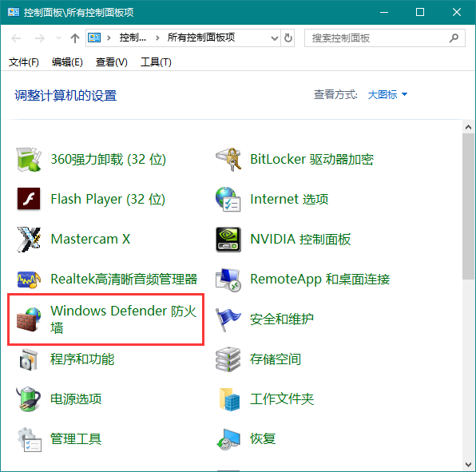This screenshot has height=472, width=476.
Task: Open Internet 选项 link
Action: (x=289, y=199)
